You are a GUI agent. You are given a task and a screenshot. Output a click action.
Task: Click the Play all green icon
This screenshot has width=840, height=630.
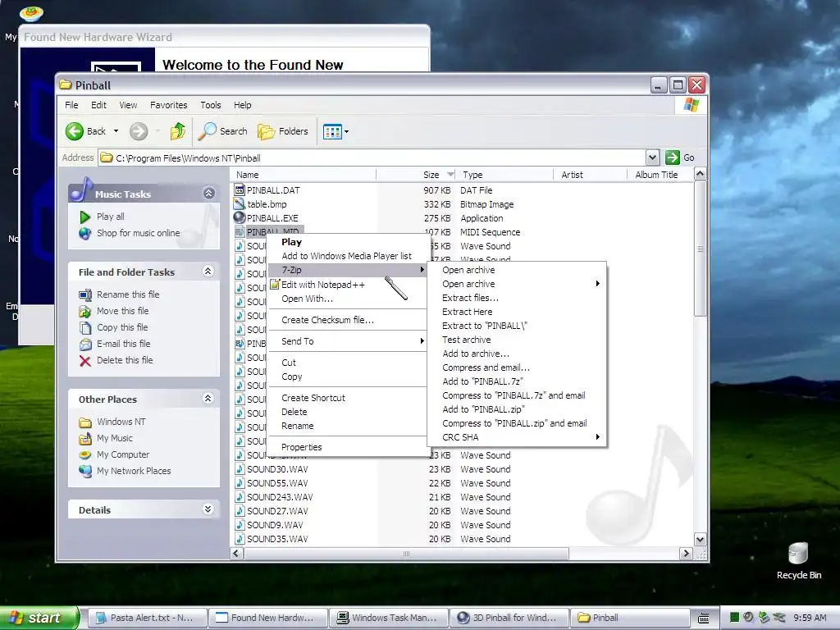point(84,217)
